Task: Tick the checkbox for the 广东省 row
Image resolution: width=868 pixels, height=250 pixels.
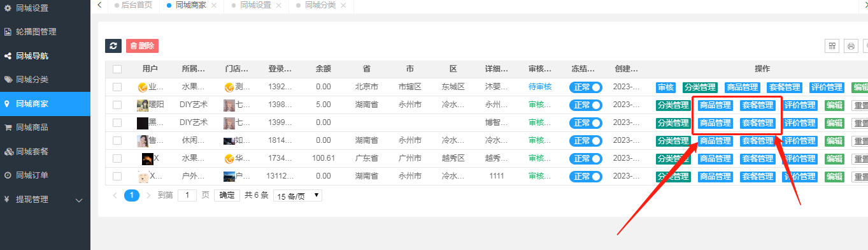Action: point(117,159)
